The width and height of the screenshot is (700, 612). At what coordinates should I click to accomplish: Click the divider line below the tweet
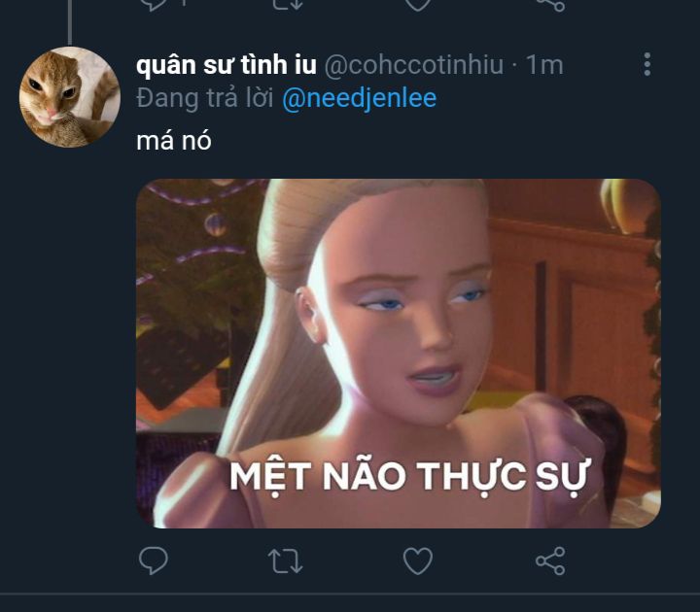click(350, 595)
